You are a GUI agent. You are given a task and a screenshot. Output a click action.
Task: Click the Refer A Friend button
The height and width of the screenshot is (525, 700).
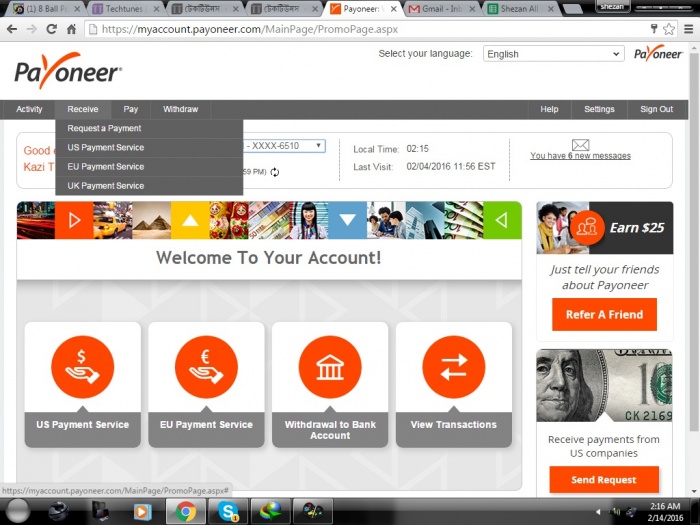pyautogui.click(x=604, y=315)
